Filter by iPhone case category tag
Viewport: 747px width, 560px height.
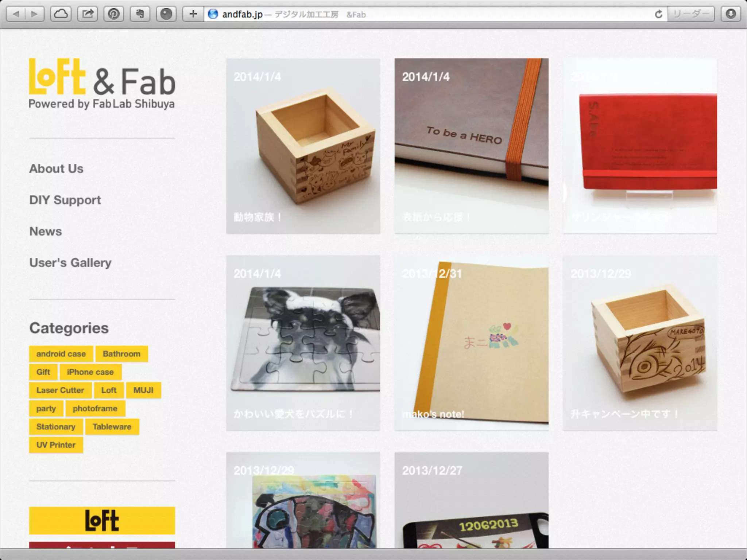coord(90,372)
